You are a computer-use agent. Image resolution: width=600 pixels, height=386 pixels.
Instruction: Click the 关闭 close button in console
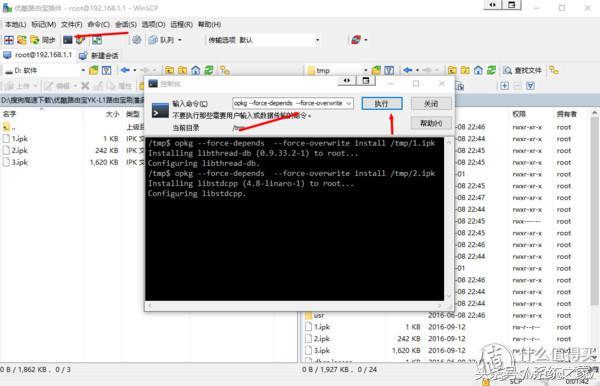coord(431,103)
